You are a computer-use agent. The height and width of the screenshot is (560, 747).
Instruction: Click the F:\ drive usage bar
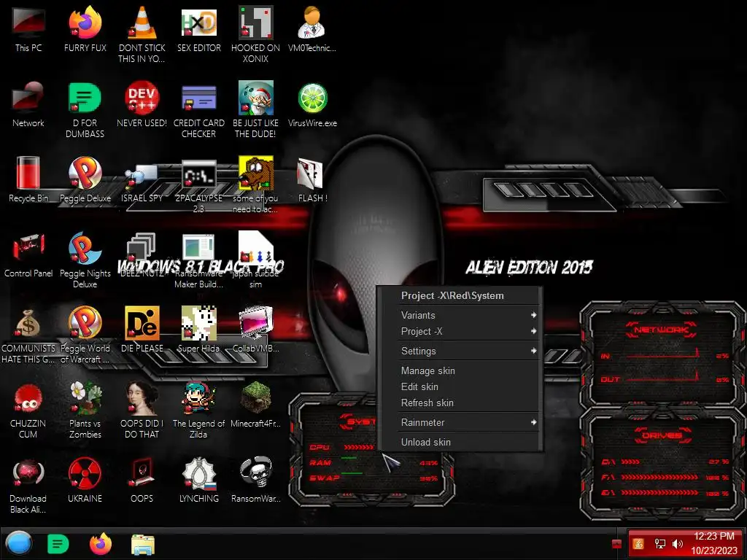(659, 477)
